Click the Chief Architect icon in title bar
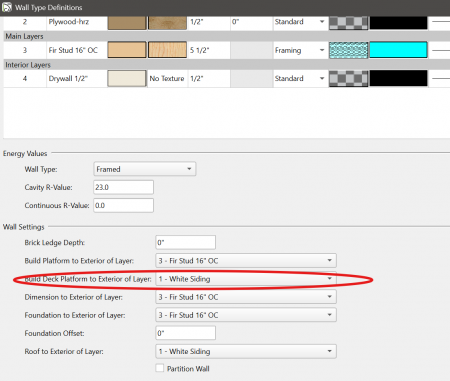The width and height of the screenshot is (450, 381). point(7,7)
